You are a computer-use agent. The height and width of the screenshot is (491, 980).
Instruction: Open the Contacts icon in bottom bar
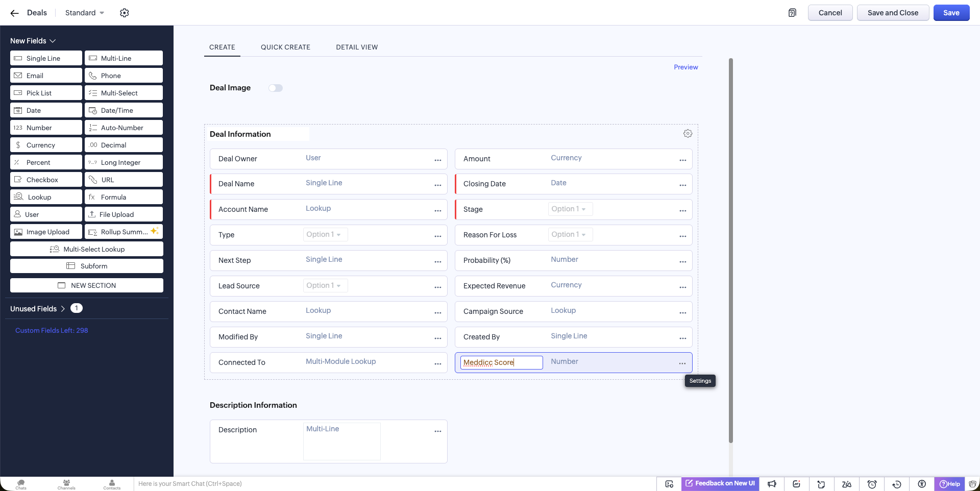112,484
